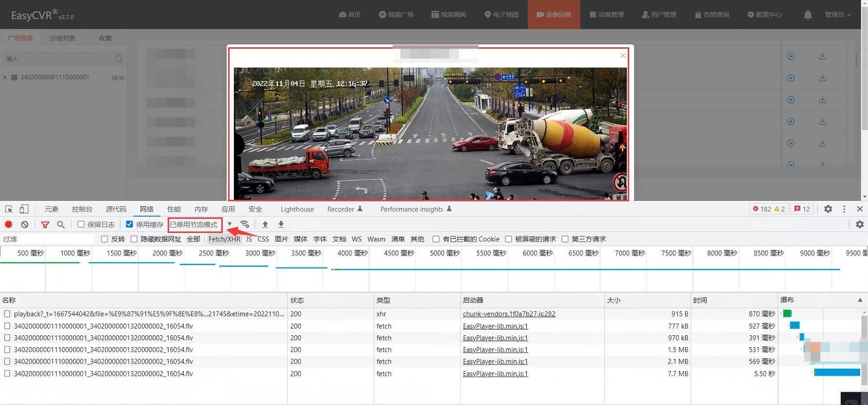
Task: Go to 首页 in EasyCVR navigation
Action: (349, 15)
